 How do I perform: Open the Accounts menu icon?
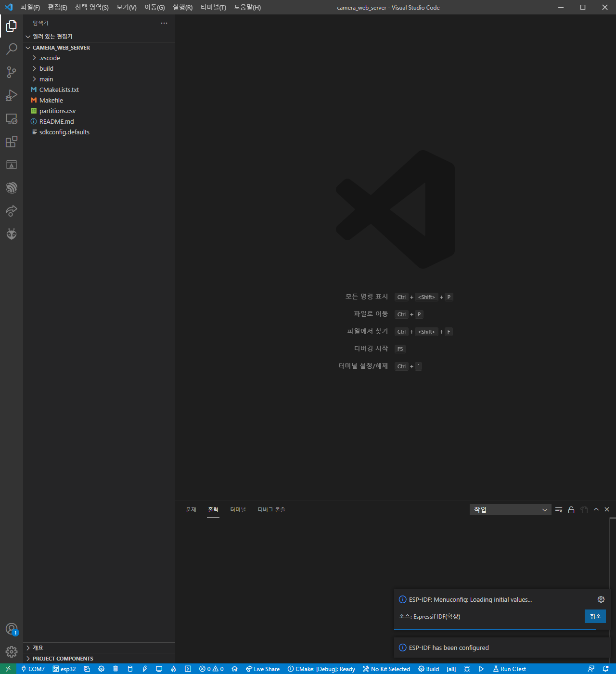tap(12, 629)
